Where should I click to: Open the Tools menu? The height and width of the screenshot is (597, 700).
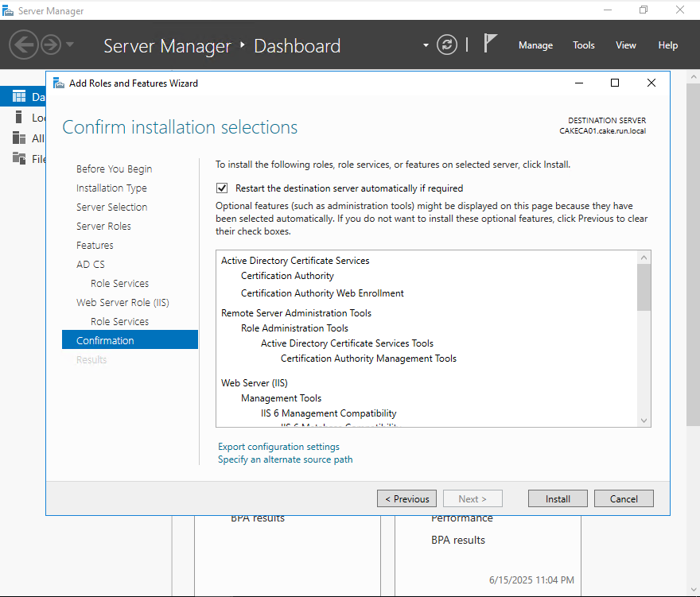[x=584, y=45]
